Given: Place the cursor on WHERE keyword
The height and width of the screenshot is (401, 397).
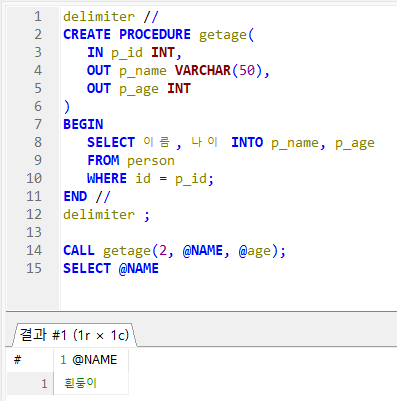Looking at the screenshot, I should pyautogui.click(x=107, y=178).
